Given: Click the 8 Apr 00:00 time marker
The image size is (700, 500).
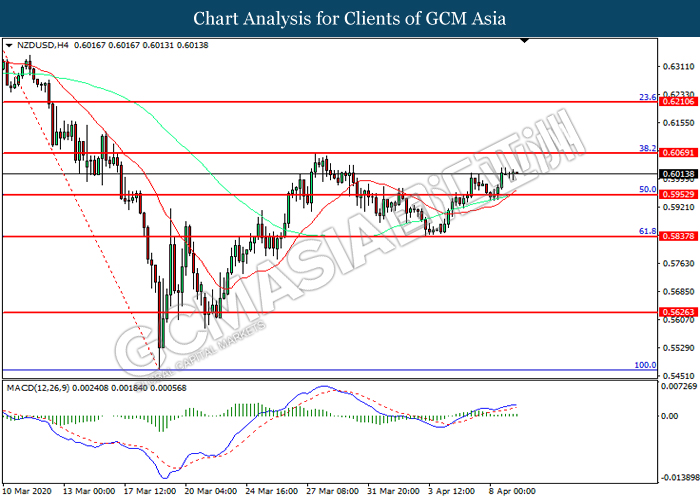Looking at the screenshot, I should click(512, 491).
